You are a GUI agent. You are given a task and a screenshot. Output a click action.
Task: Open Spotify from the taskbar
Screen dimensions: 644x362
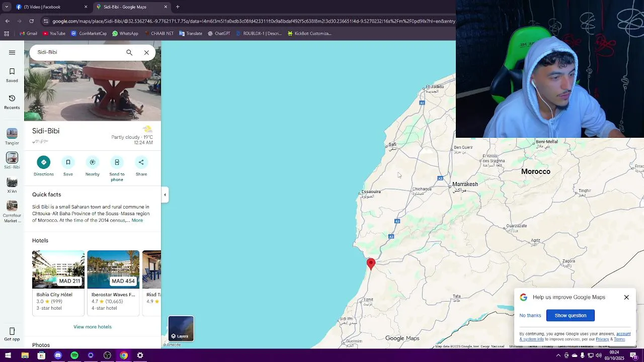[x=74, y=355]
